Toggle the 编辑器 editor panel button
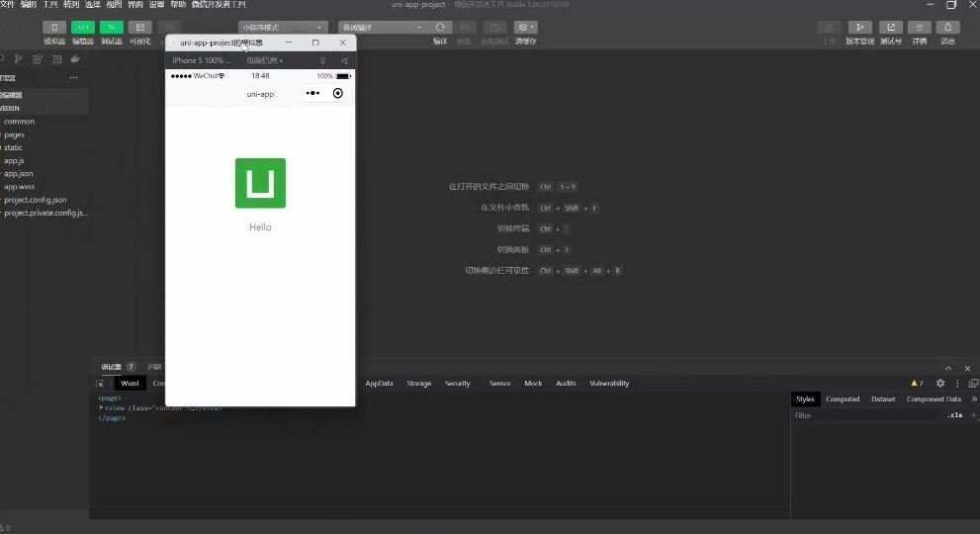 [83, 28]
